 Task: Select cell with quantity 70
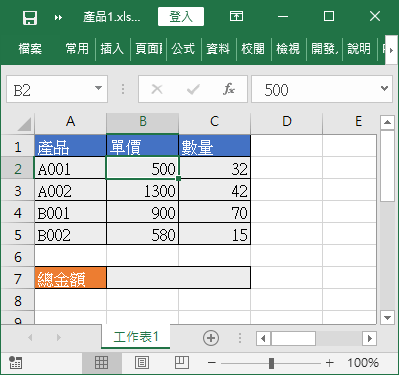[214, 212]
